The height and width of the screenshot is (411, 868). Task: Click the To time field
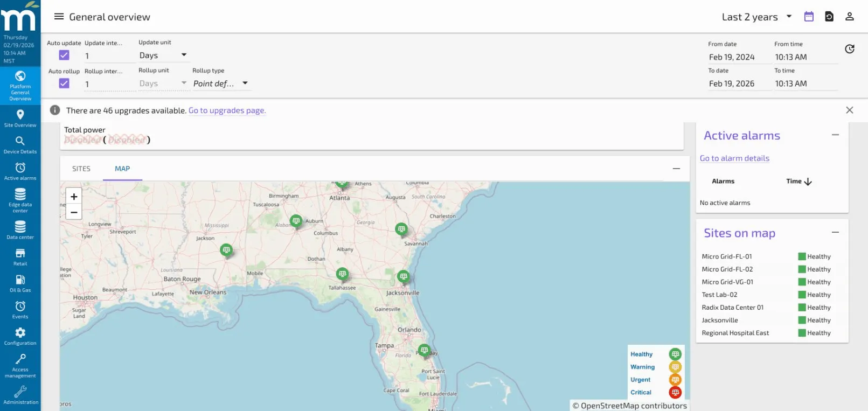[805, 83]
